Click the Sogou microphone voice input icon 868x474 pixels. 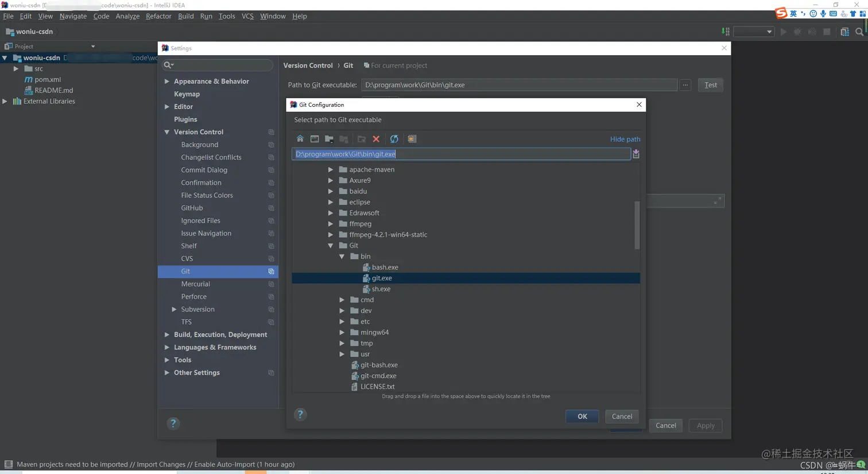pos(823,13)
